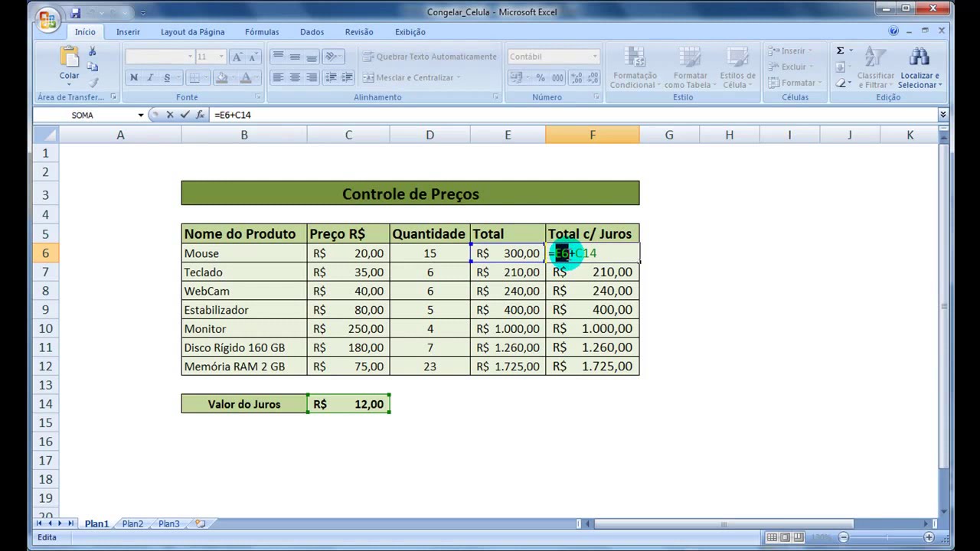Toggle italic (I) formatting
The width and height of the screenshot is (980, 551).
150,77
